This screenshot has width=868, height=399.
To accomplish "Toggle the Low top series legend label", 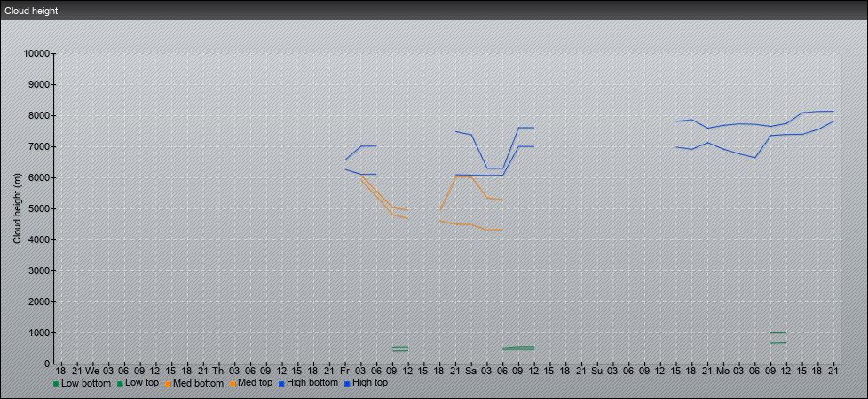I will tap(142, 383).
